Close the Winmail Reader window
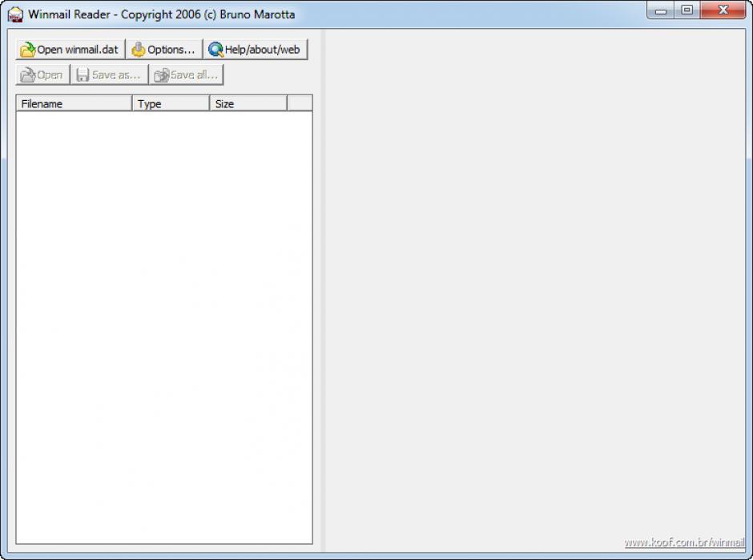This screenshot has width=753, height=560. click(x=723, y=11)
